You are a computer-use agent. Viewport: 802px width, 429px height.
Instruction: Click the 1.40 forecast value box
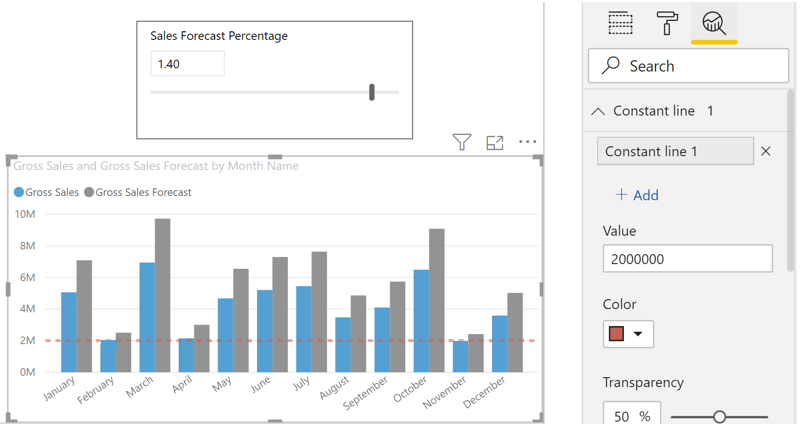pyautogui.click(x=187, y=64)
